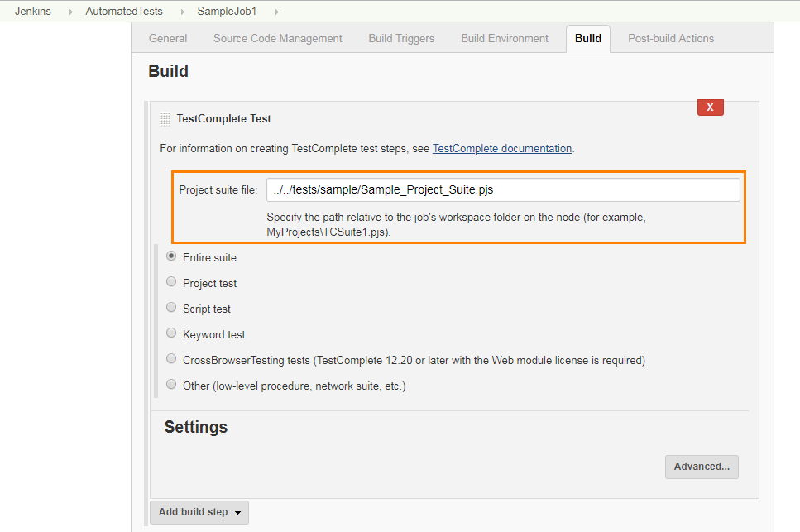Open the Build Environment tab
The image size is (800, 532).
pyautogui.click(x=504, y=38)
